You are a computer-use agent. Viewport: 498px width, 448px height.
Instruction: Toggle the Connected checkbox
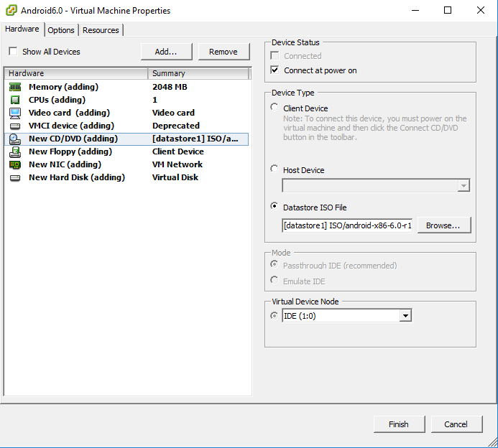point(275,56)
